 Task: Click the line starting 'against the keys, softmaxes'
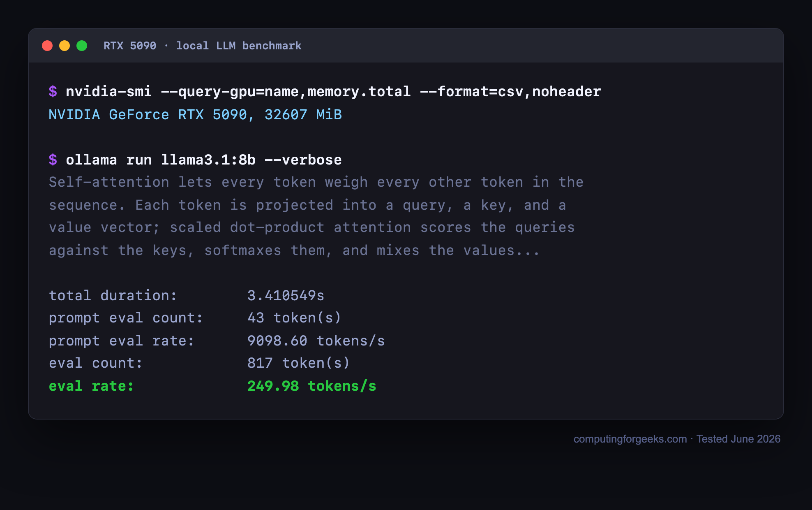[x=294, y=250]
